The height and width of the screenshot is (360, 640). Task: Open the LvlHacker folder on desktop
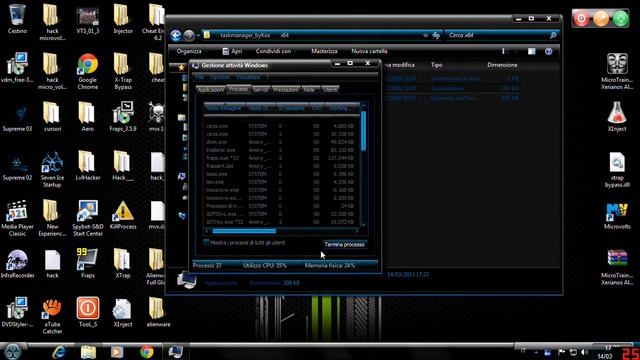pos(87,166)
